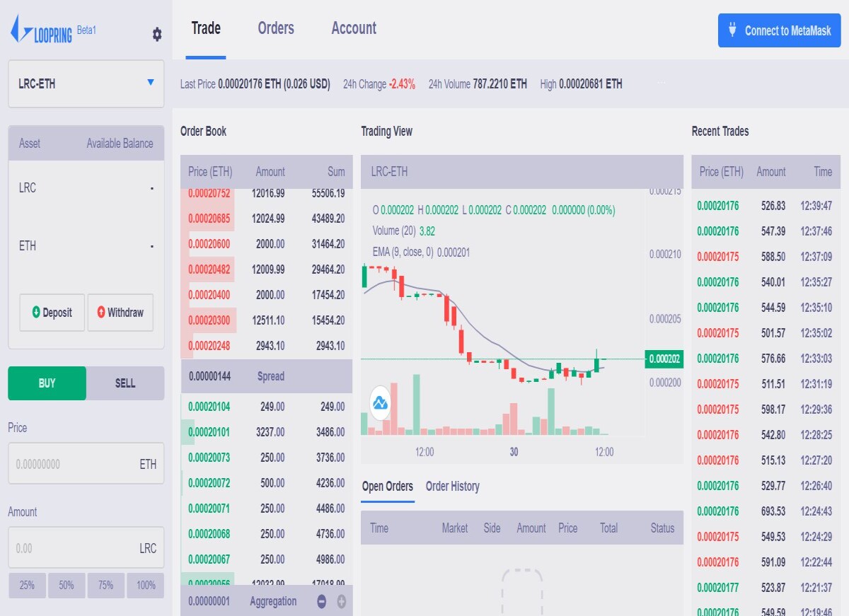
Task: Open the Account tab
Action: pos(354,28)
